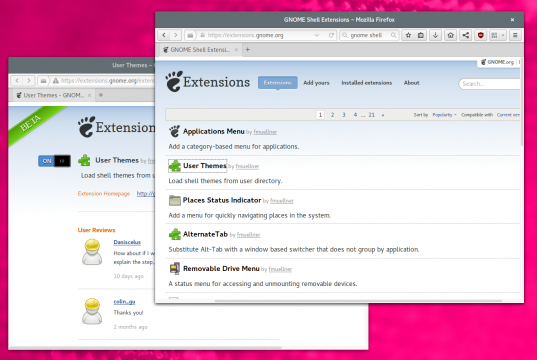Go to page 4 of extensions
Screen dimensions: 537x360
[355, 115]
